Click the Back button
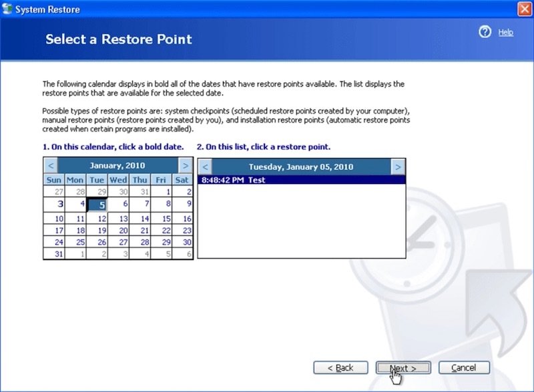Viewport: 534px width, 392px height. coord(340,367)
